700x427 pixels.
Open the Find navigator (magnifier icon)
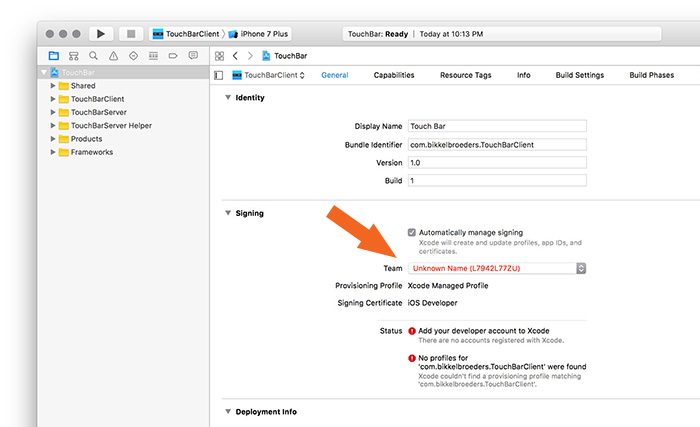pyautogui.click(x=93, y=56)
